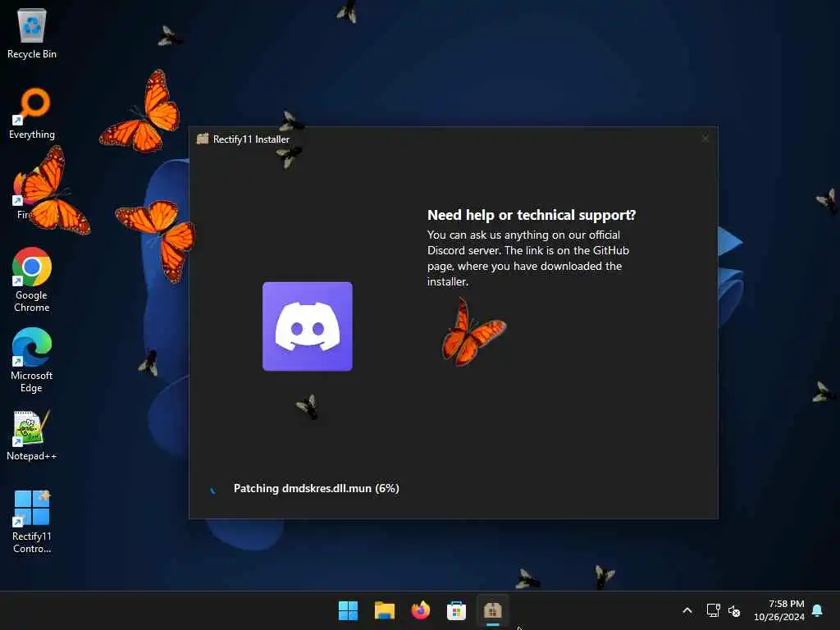Screen dimensions: 840x630
Task: Open the network status tray icon
Action: click(x=713, y=610)
